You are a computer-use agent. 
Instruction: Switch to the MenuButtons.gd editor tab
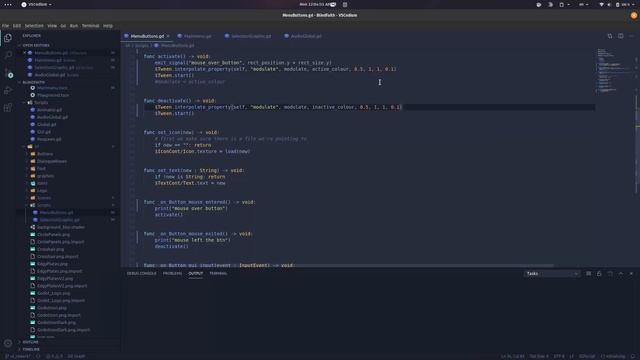(147, 36)
